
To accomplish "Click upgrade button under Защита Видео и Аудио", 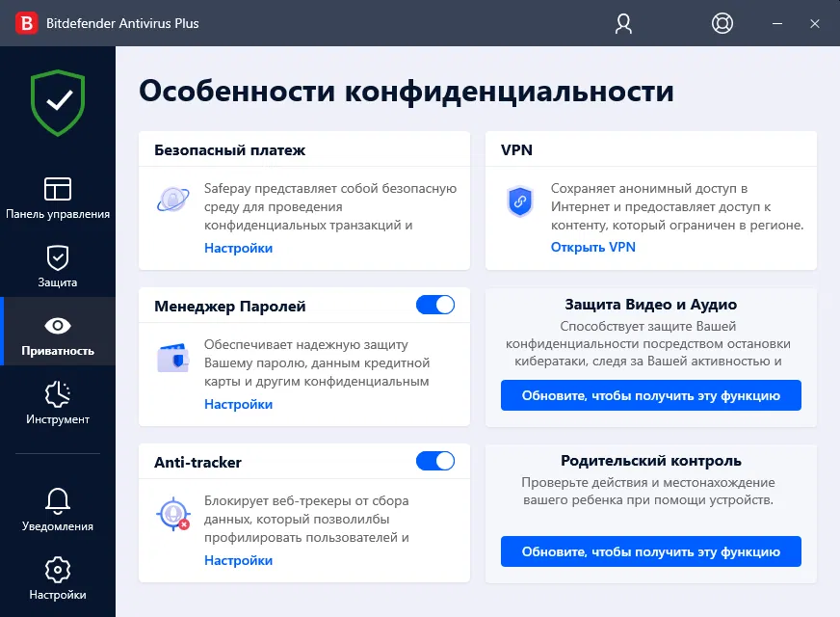I will pos(651,395).
